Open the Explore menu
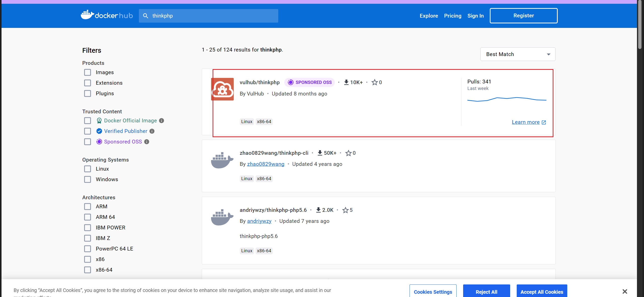 (x=429, y=16)
